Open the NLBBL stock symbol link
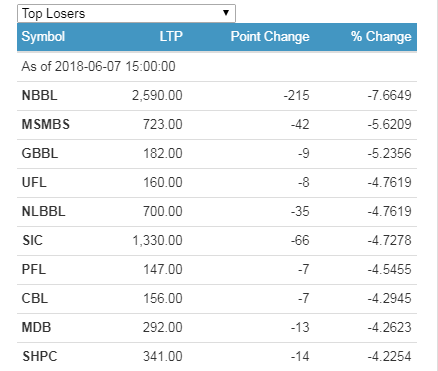438x371 pixels. click(43, 211)
